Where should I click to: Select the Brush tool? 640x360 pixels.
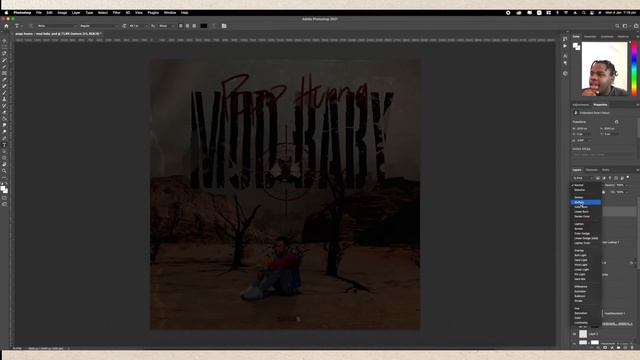pyautogui.click(x=4, y=93)
